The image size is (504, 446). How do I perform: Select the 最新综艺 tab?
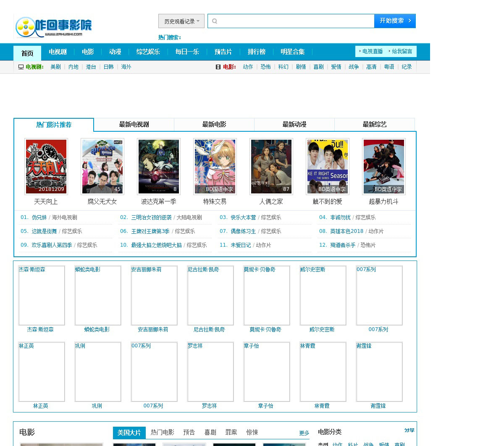click(374, 125)
